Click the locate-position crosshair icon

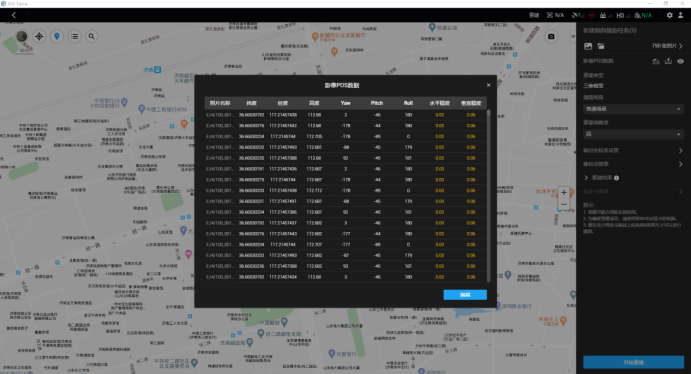[39, 37]
